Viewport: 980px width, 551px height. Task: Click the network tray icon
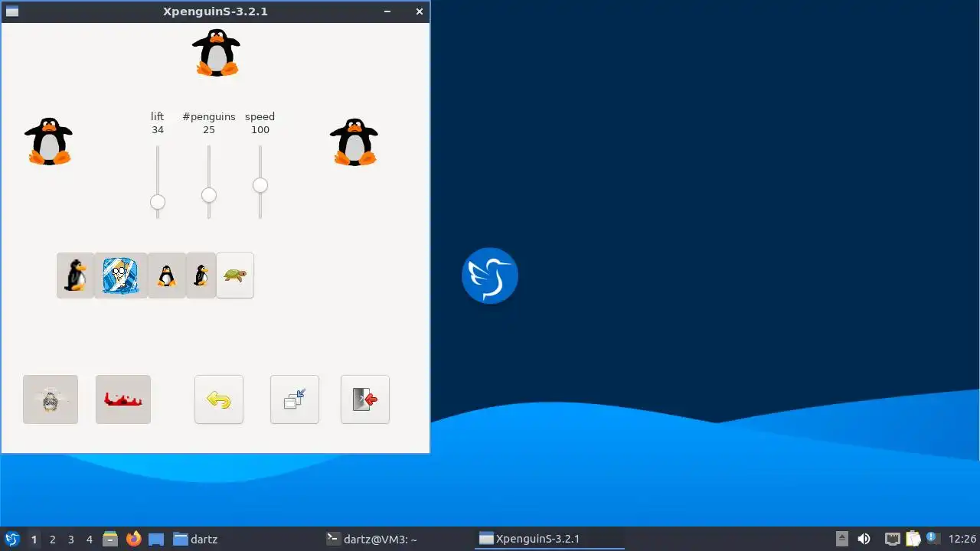point(893,539)
